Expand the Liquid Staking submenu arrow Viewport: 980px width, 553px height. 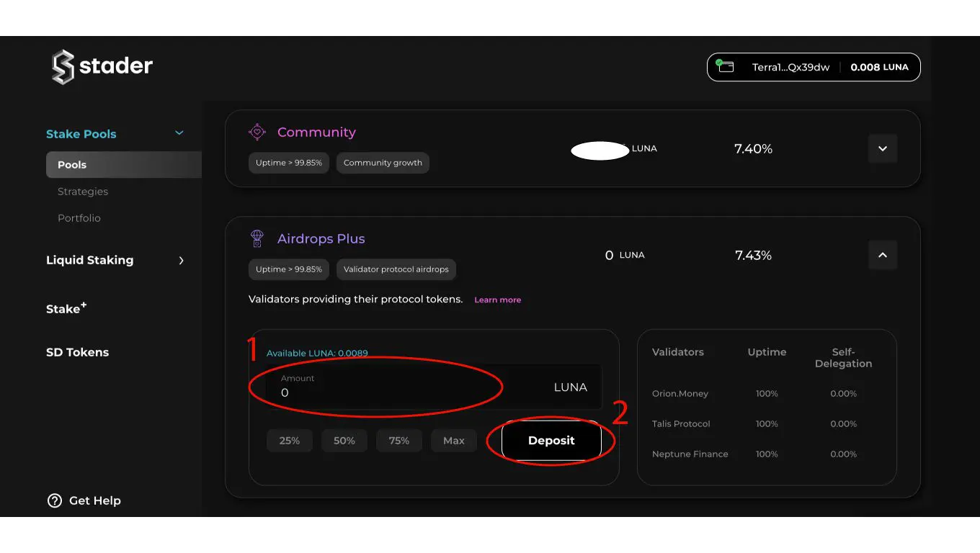pos(181,261)
